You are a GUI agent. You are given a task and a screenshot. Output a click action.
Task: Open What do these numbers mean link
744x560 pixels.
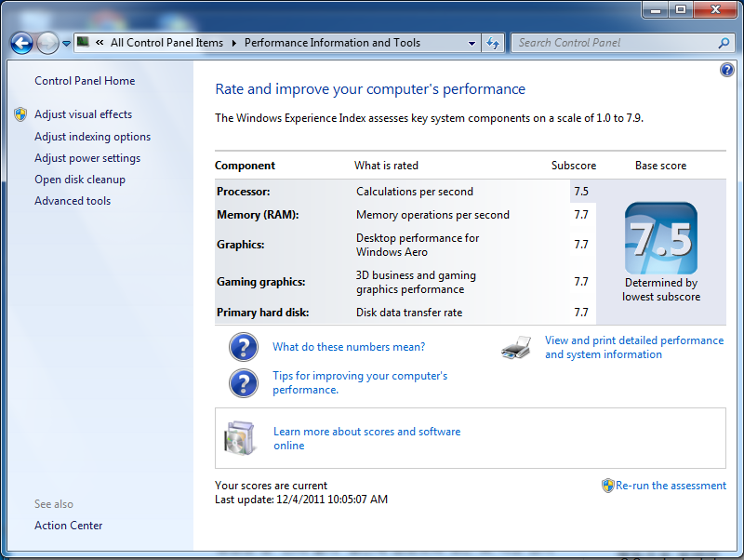tap(349, 347)
